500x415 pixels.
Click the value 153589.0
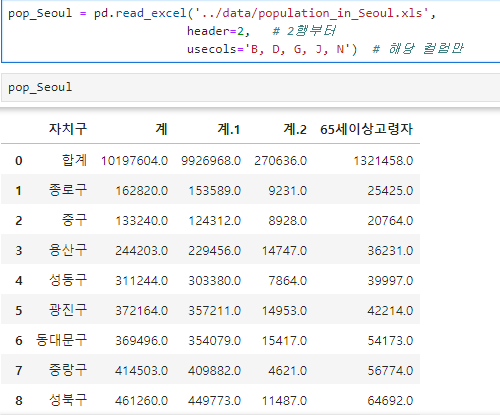coord(215,191)
